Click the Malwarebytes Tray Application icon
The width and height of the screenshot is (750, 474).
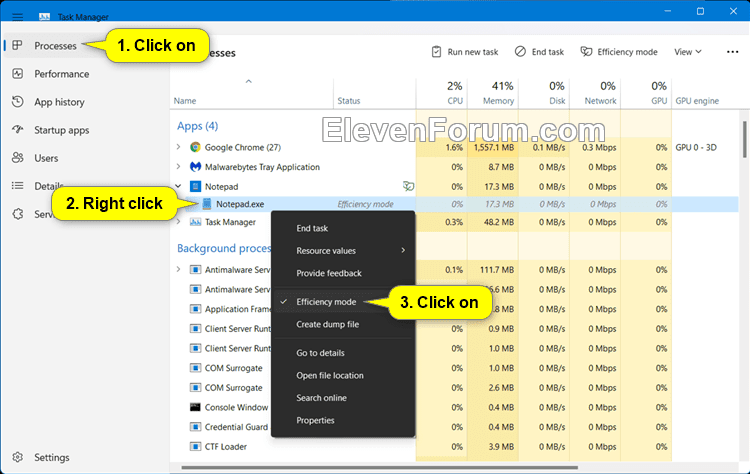click(x=195, y=167)
